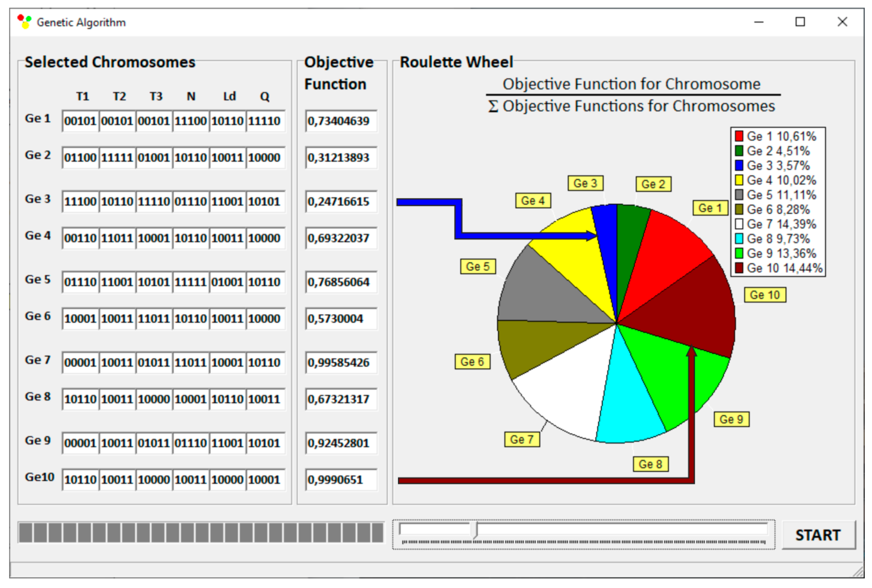
Task: Maximize the Genetic Algorithm window
Action: 800,22
